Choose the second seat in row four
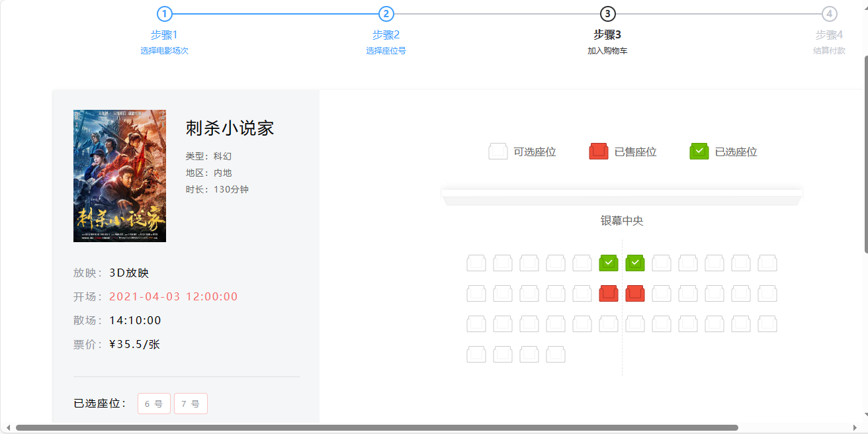868x434 pixels. [503, 355]
